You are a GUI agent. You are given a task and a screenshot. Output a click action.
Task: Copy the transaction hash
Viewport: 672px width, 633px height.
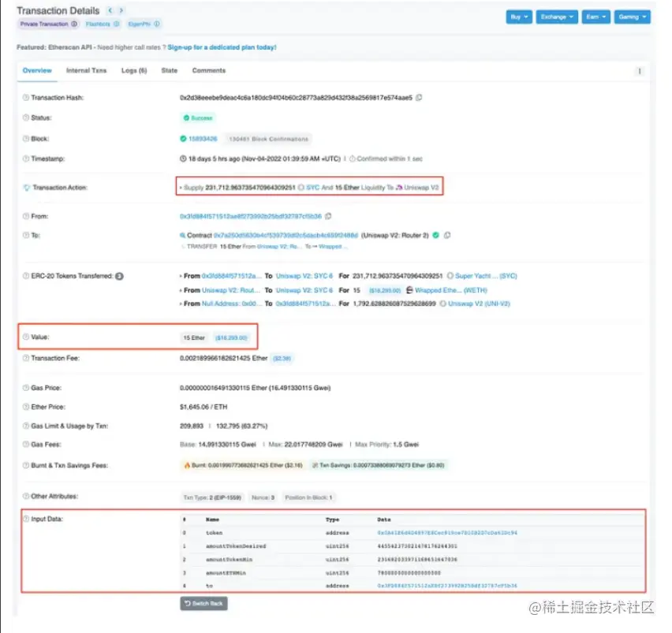click(419, 98)
